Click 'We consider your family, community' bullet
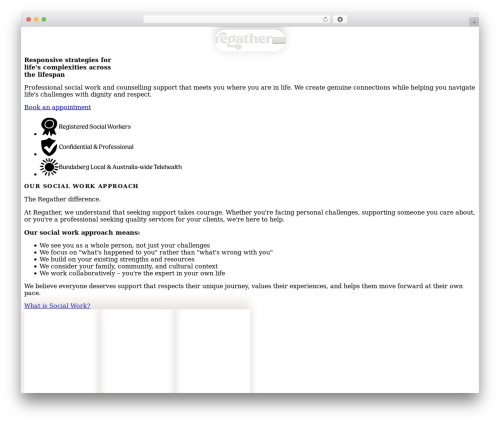500x423 pixels. click(128, 266)
